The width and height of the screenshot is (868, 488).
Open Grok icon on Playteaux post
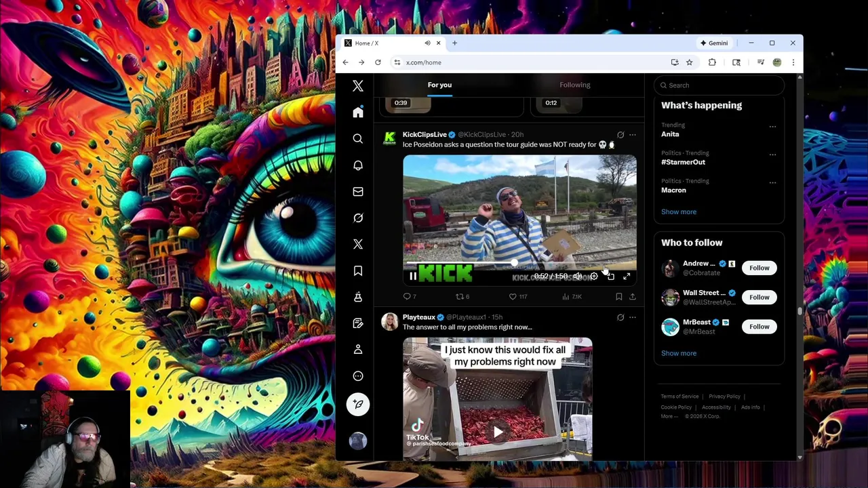pyautogui.click(x=620, y=317)
